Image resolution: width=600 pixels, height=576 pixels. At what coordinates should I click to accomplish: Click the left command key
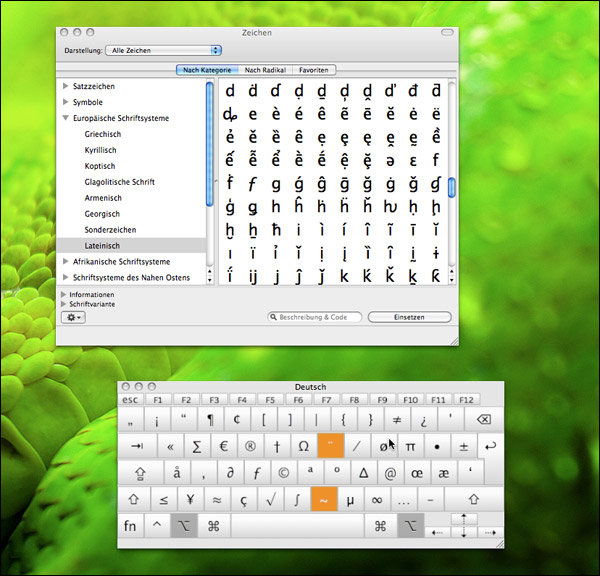click(213, 525)
